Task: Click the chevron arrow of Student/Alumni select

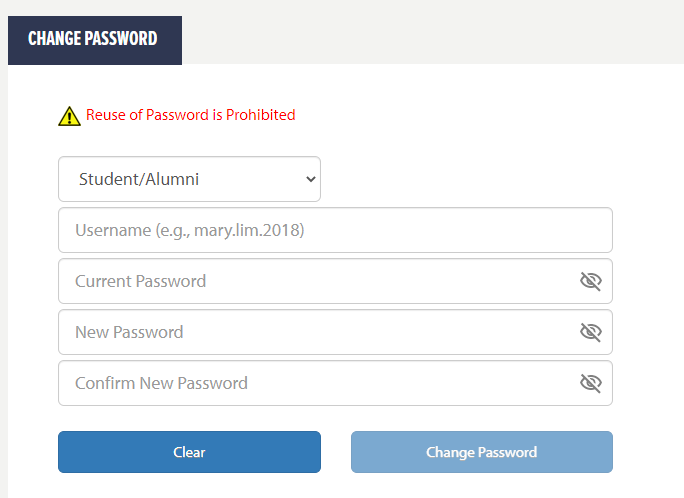Action: click(x=310, y=179)
